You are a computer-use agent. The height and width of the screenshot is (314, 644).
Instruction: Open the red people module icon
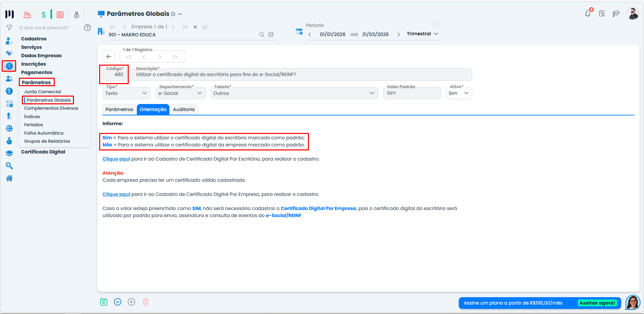(27, 14)
